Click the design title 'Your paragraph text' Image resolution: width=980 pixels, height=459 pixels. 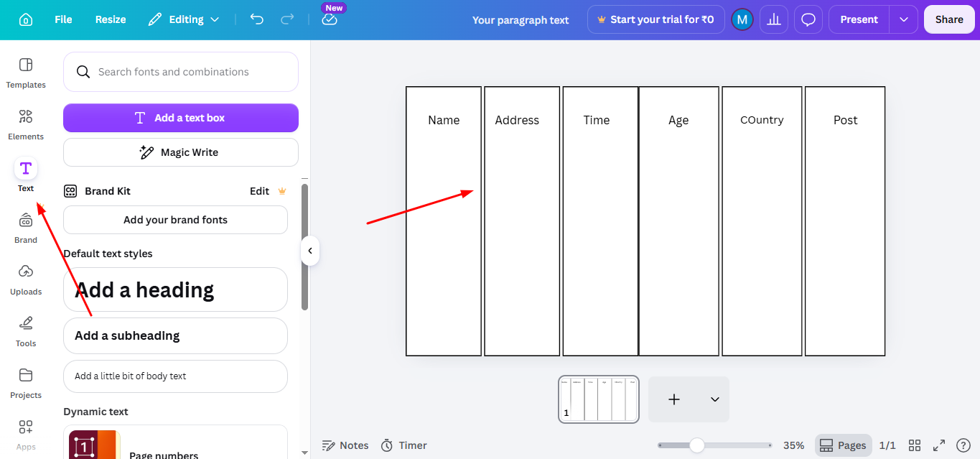(521, 20)
